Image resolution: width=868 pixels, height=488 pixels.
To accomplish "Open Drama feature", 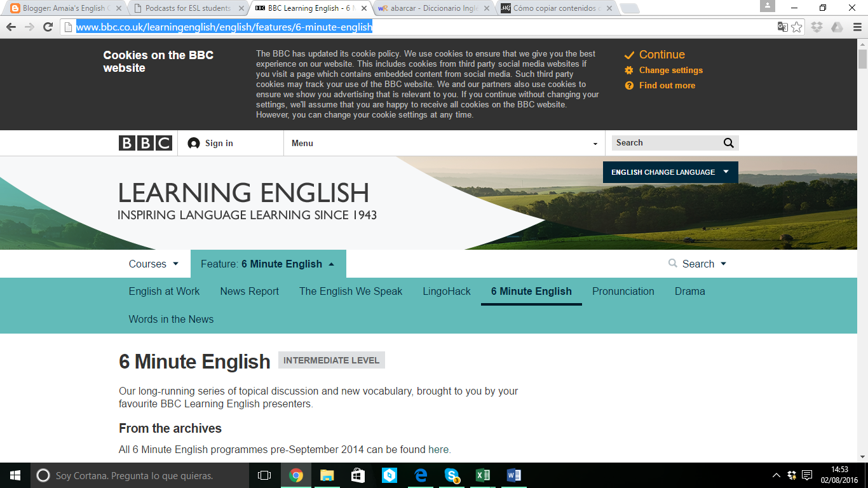I will click(690, 291).
